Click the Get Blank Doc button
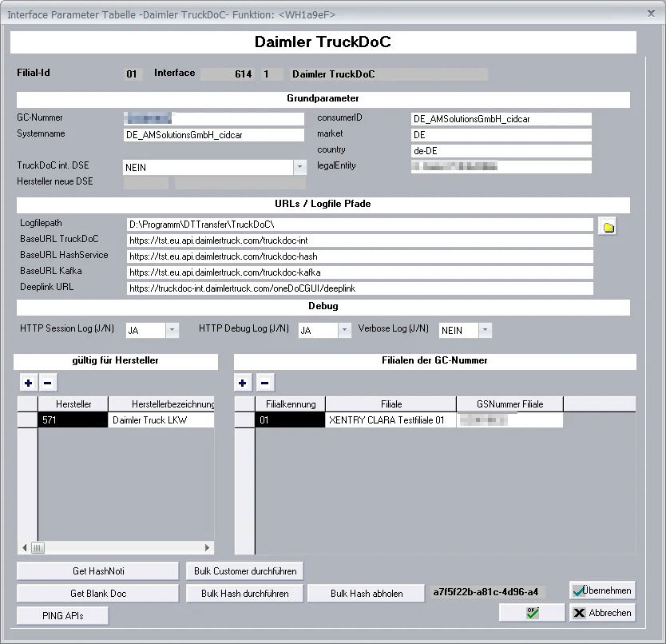666x644 pixels. pos(98,594)
